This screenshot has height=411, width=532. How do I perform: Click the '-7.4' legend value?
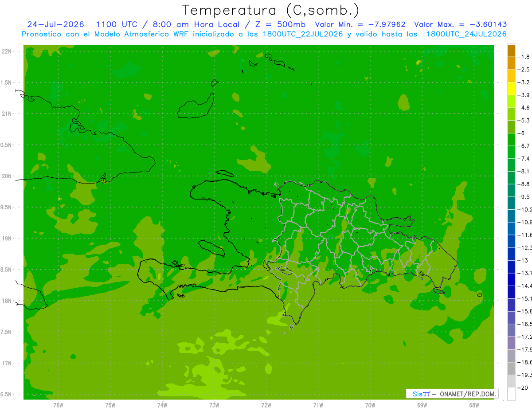524,159
